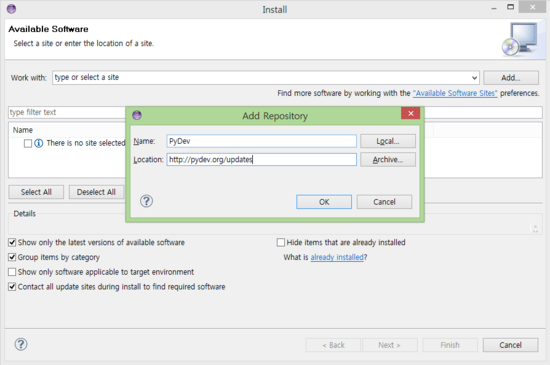Click the Archive... button

pos(388,160)
